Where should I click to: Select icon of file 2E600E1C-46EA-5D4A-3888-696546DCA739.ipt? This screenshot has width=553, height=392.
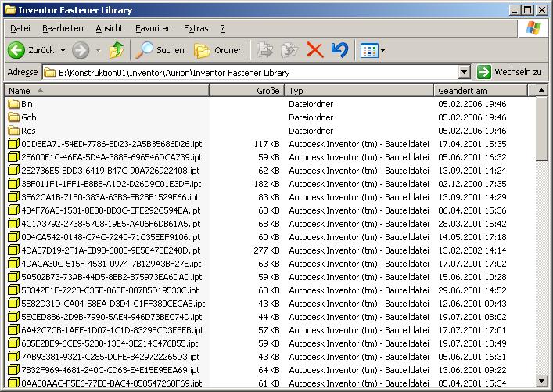[13, 157]
